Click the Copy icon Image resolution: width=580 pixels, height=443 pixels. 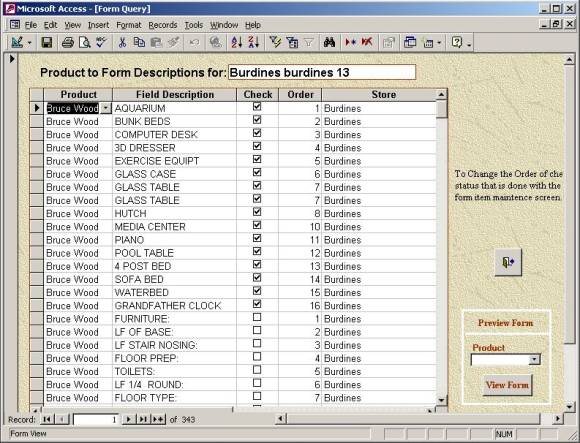pyautogui.click(x=139, y=43)
